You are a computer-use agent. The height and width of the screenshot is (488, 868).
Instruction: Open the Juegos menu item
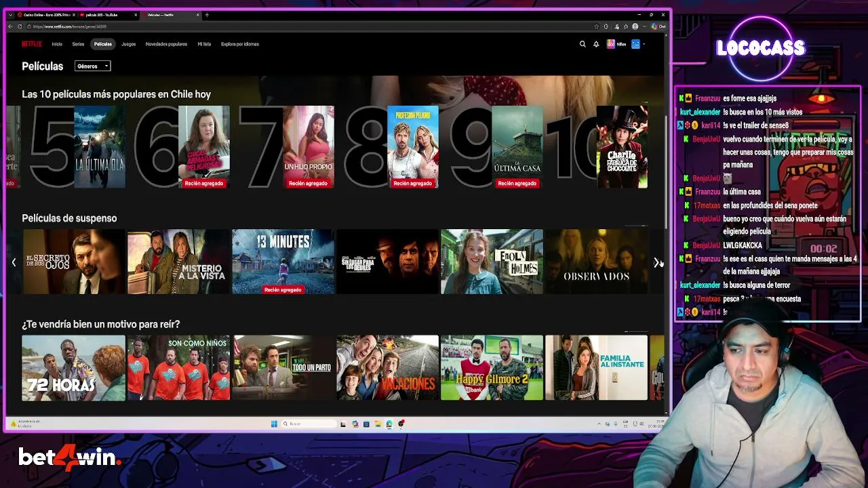coord(129,44)
